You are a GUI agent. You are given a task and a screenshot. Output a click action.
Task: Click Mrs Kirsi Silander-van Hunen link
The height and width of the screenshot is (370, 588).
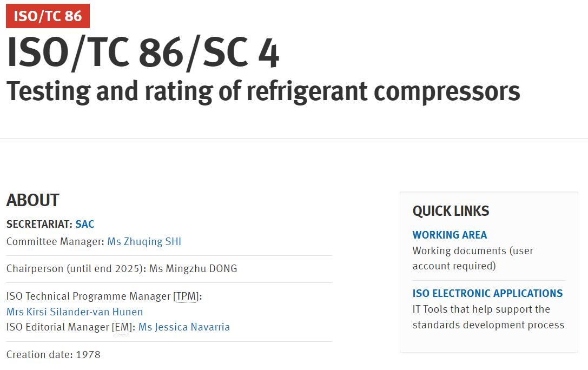coord(75,312)
